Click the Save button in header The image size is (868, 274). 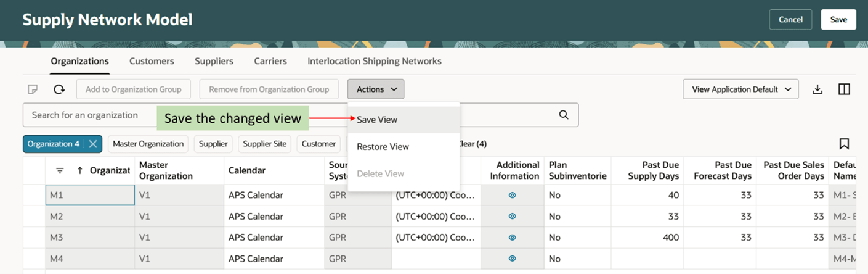click(x=838, y=20)
